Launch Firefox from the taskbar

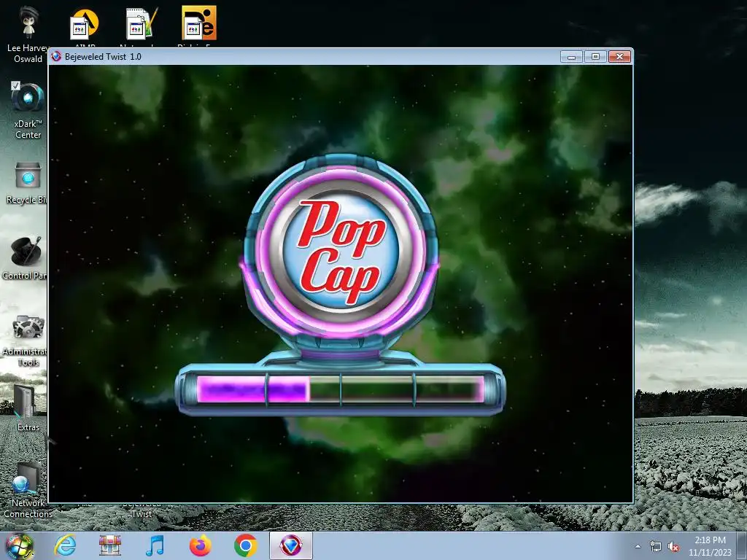(200, 545)
